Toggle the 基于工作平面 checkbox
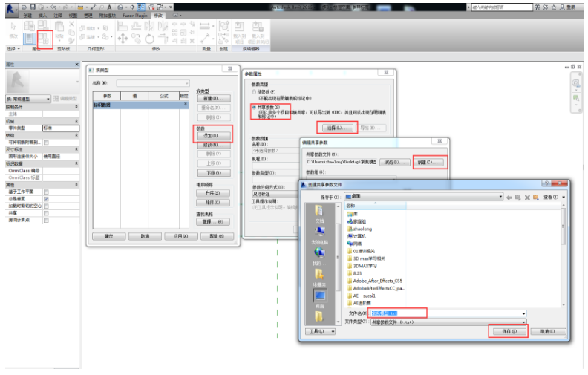 (46, 192)
